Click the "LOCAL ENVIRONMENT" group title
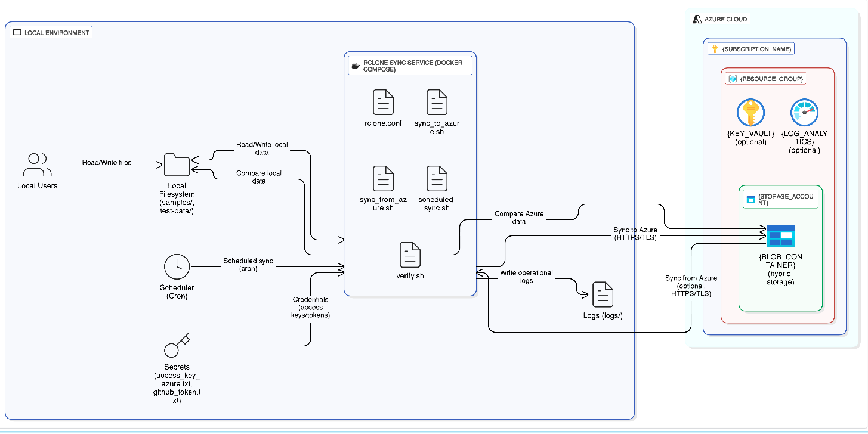 (x=57, y=33)
